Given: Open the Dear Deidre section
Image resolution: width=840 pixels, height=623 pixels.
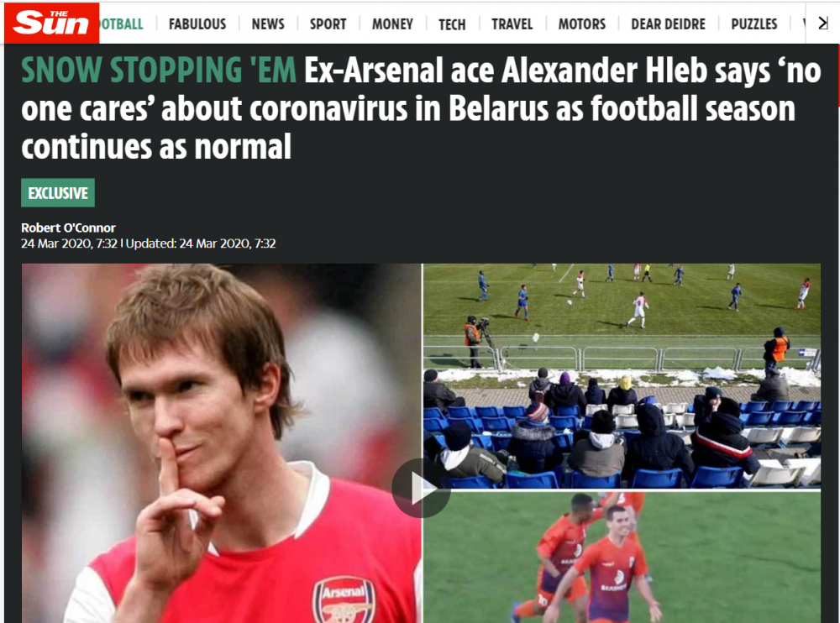Looking at the screenshot, I should tap(668, 24).
